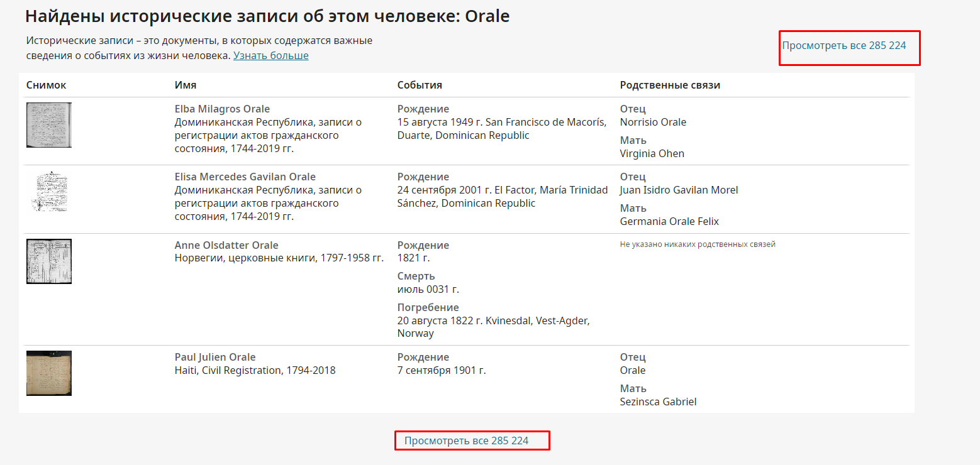Click the 'События' column header

(x=420, y=85)
